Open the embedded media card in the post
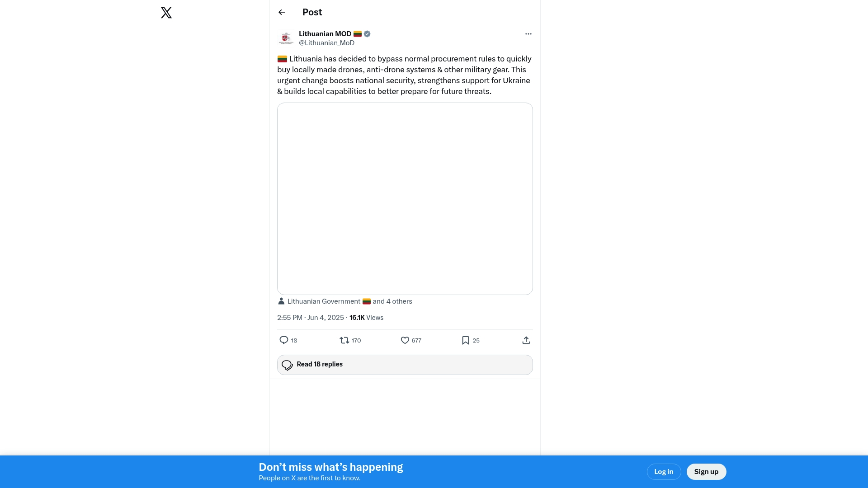Viewport: 868px width, 488px height. tap(405, 199)
